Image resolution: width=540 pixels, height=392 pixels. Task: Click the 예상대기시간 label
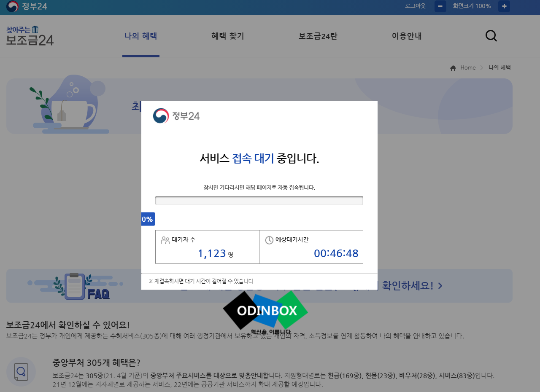(x=292, y=240)
